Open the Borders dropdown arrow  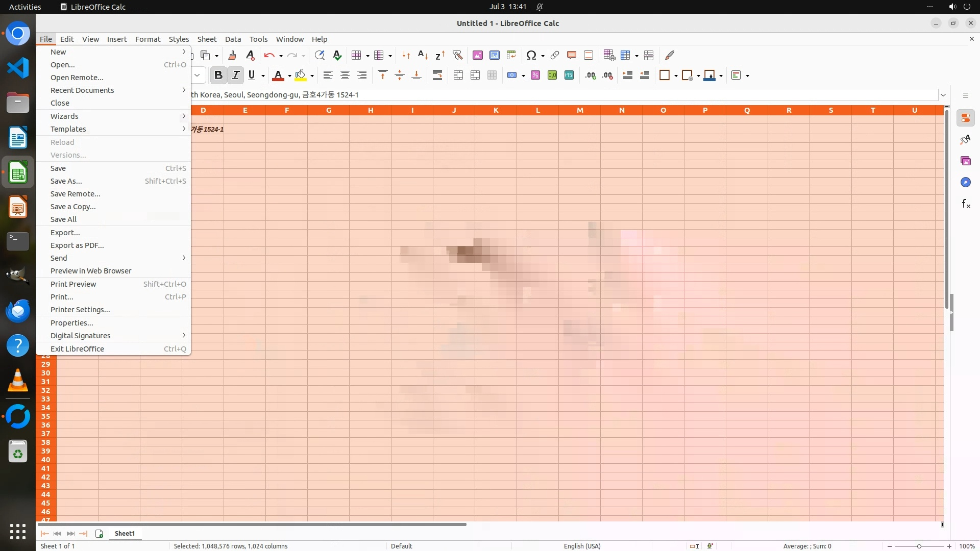tap(676, 76)
